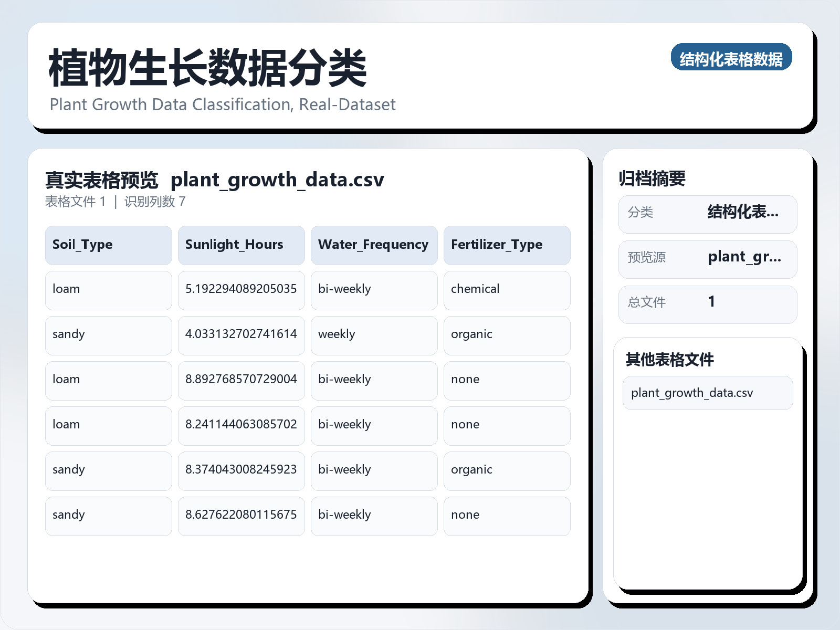The height and width of the screenshot is (630, 840).
Task: Click the 真实表格预览 section heading
Action: coord(101,179)
